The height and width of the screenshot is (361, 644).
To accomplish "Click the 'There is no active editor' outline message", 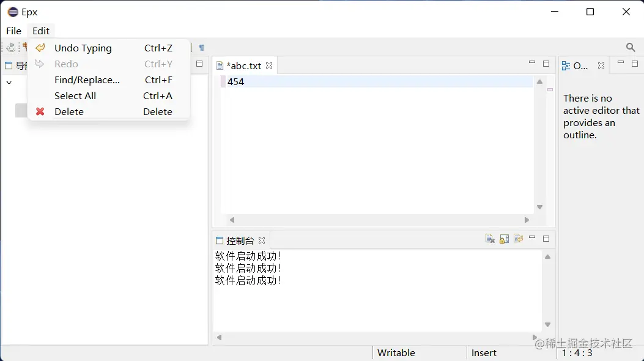I will 601,117.
